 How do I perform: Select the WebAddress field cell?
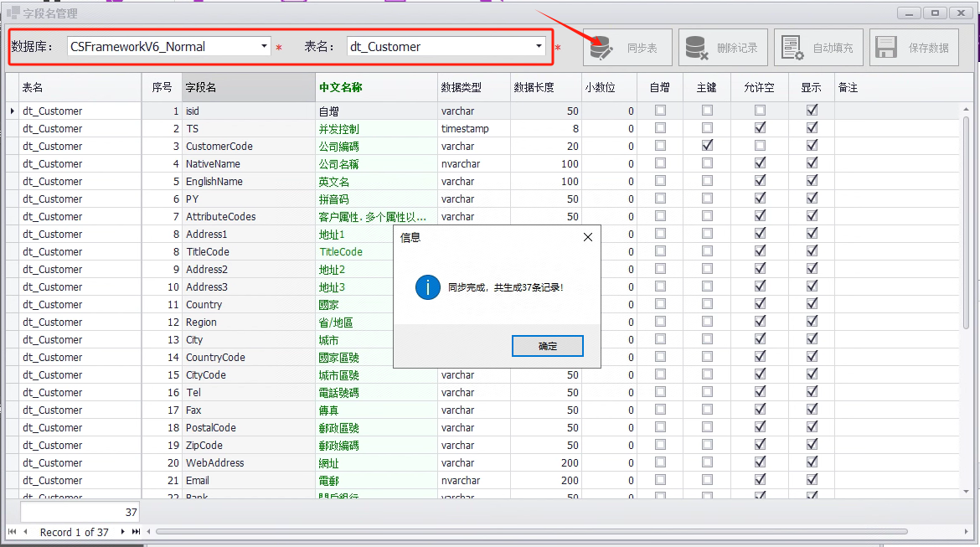(248, 462)
